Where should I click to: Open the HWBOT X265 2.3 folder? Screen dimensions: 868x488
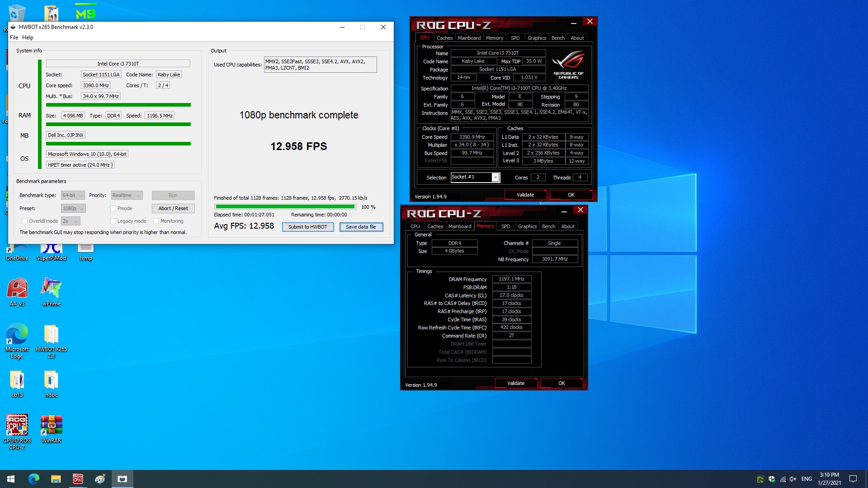(x=51, y=341)
